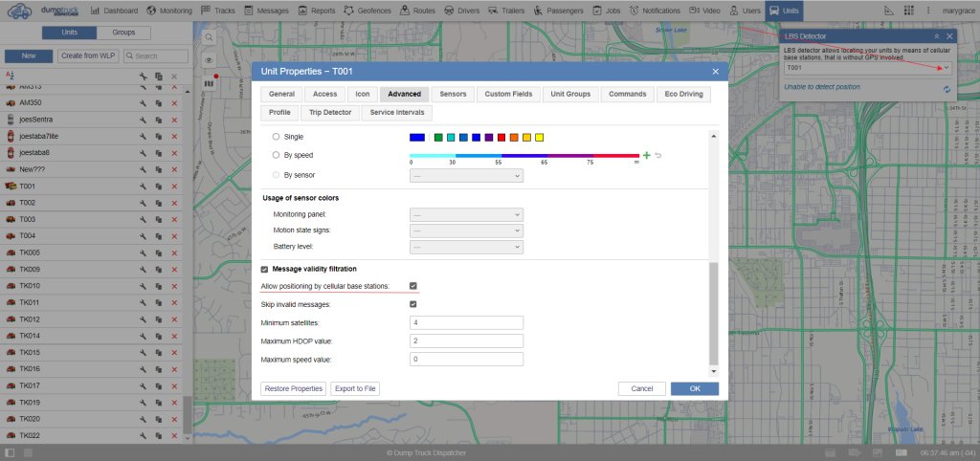Open the Monitoring panel dropdown
Viewport: 980px width, 461px height.
[466, 214]
